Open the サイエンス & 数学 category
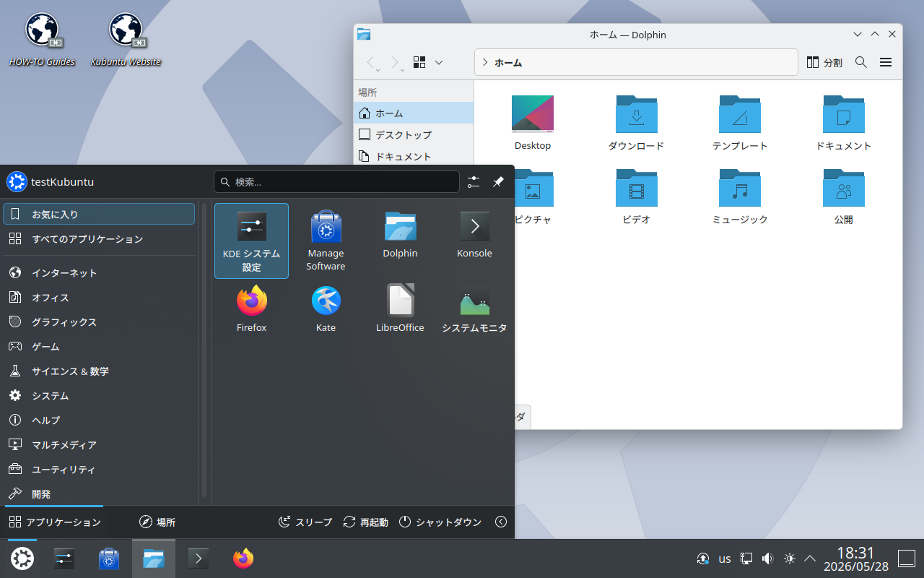924x578 pixels. click(99, 371)
